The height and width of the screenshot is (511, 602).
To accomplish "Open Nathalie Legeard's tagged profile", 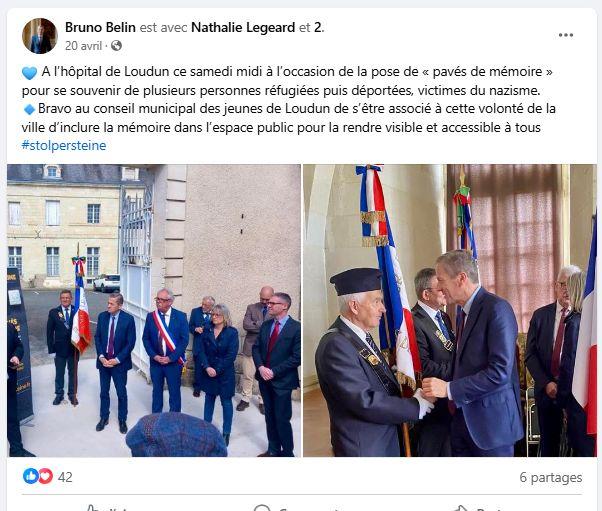I will (x=243, y=27).
